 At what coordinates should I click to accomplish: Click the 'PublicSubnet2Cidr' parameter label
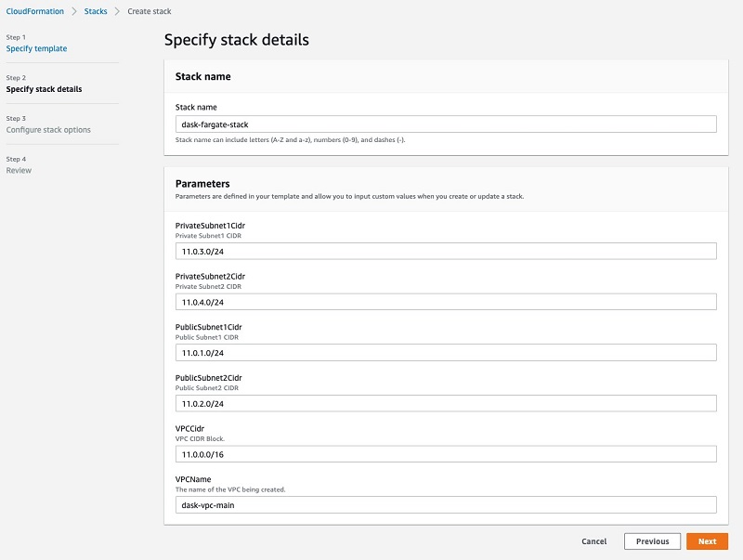tap(208, 378)
